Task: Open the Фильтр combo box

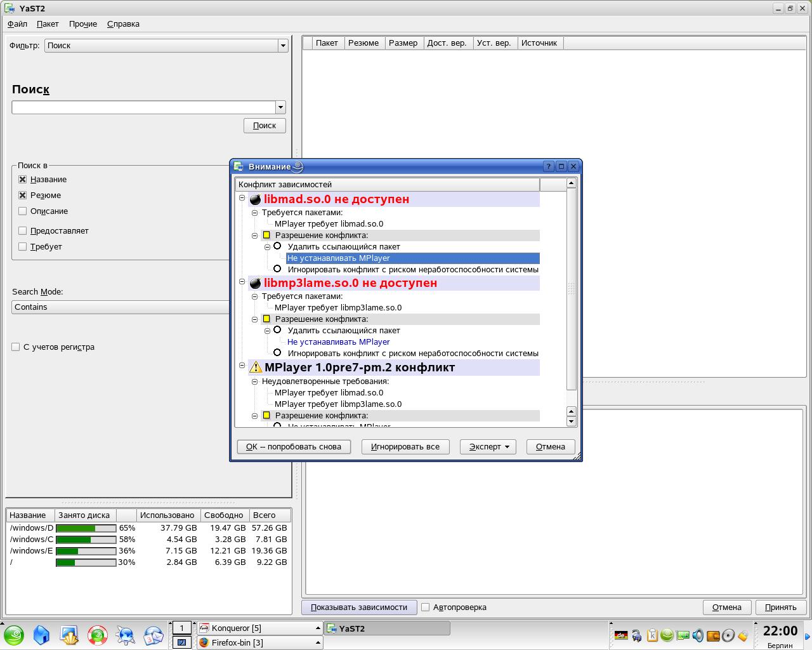Action: 166,46
